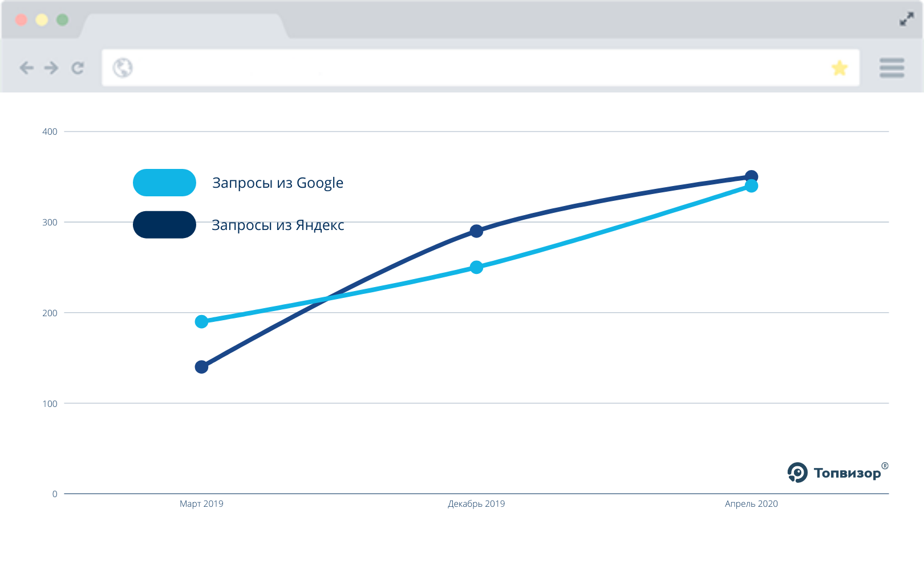924x565 pixels.
Task: Click inside the address bar field
Action: (480, 68)
